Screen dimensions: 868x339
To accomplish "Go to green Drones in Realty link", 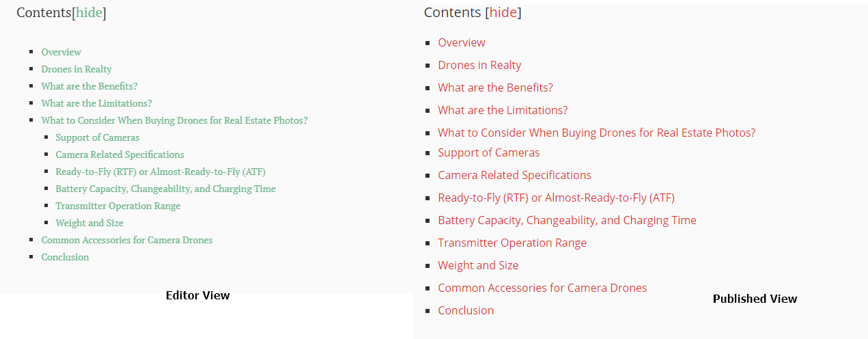I will point(76,69).
